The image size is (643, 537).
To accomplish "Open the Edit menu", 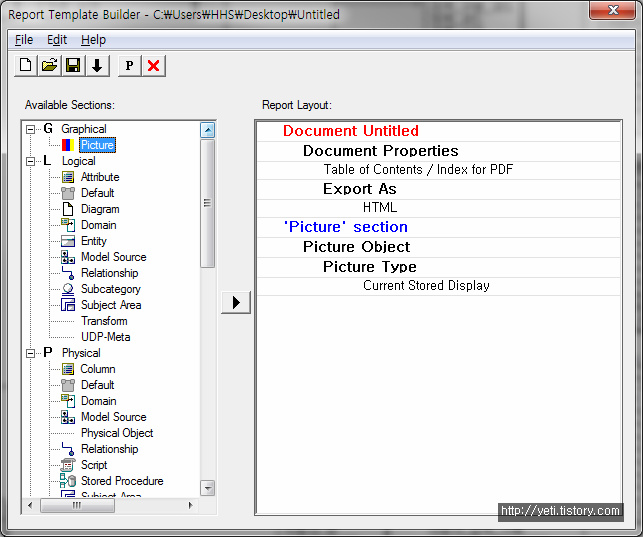I will coord(57,40).
